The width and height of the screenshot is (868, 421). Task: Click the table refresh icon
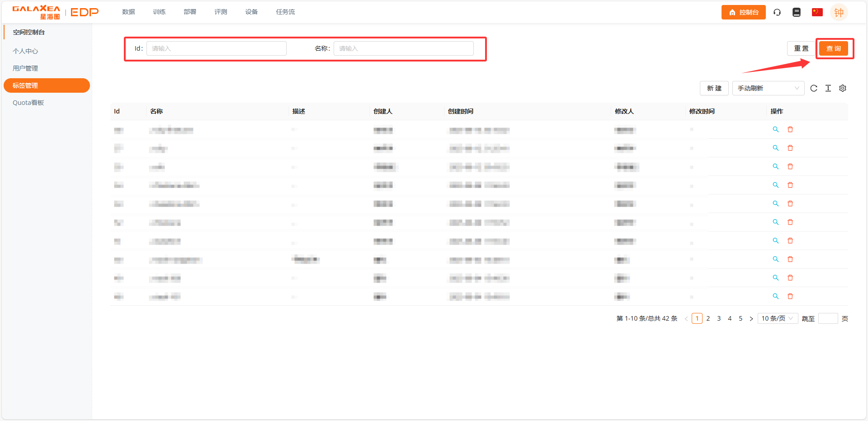point(814,88)
